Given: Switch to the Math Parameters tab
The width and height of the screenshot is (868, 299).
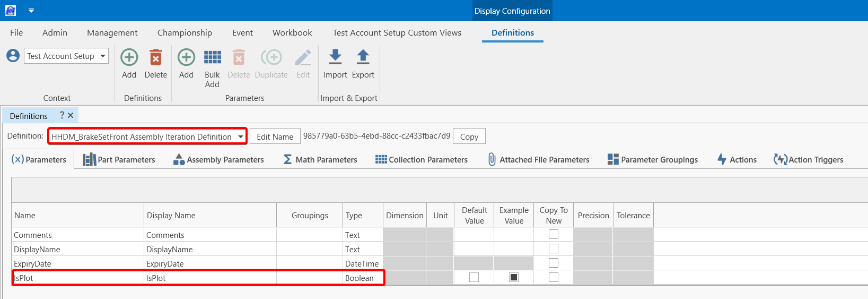Looking at the screenshot, I should [x=320, y=159].
